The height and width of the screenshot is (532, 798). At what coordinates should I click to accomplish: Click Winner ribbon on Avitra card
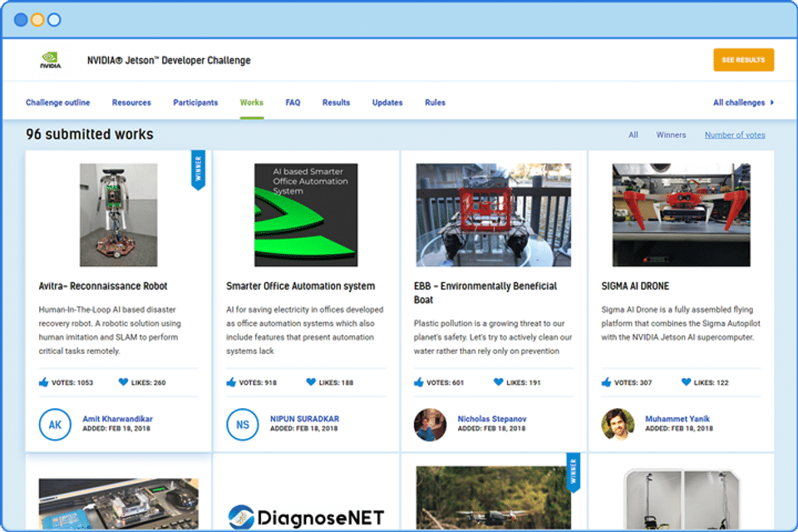pyautogui.click(x=198, y=170)
